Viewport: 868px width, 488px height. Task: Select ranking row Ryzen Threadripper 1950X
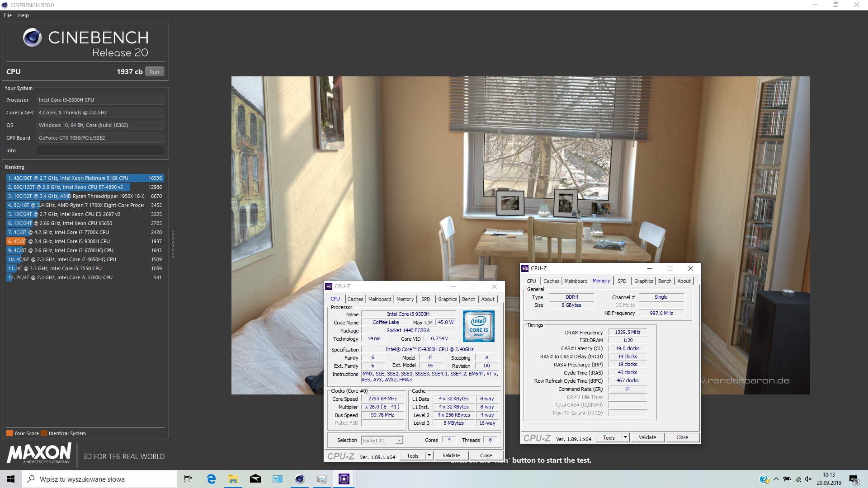[x=85, y=196]
